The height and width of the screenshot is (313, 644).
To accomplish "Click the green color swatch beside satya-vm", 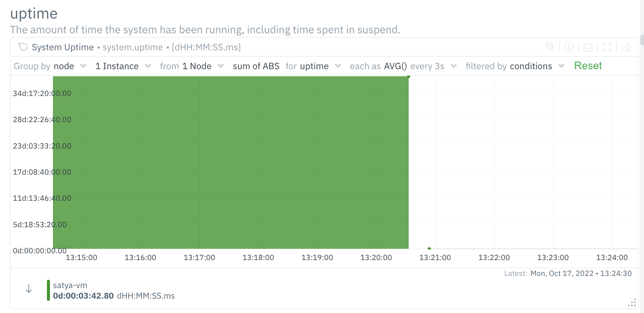I will point(48,290).
